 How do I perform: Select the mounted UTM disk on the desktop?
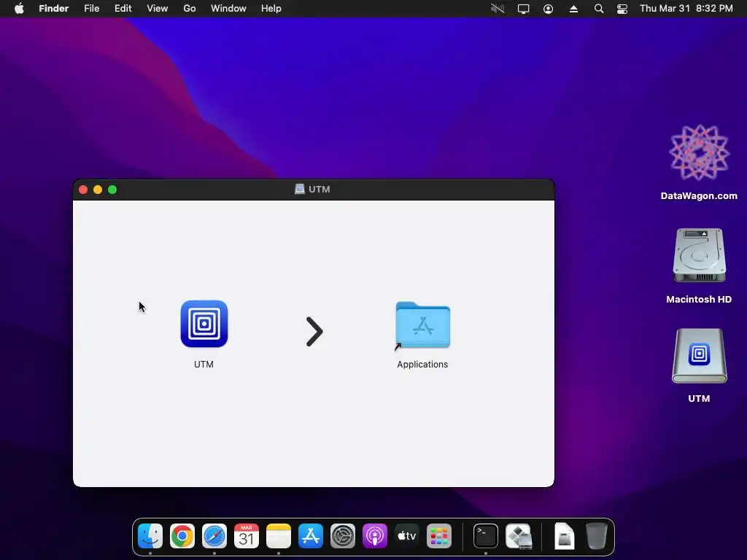699,356
